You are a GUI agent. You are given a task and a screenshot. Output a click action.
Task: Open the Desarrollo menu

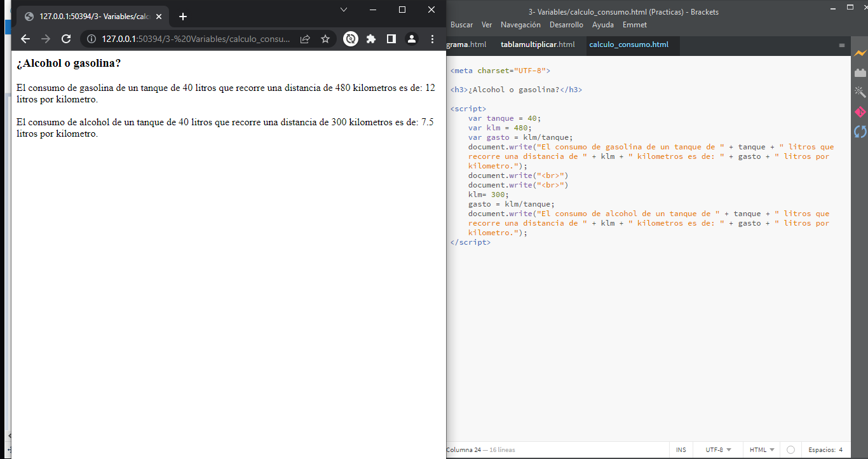566,25
